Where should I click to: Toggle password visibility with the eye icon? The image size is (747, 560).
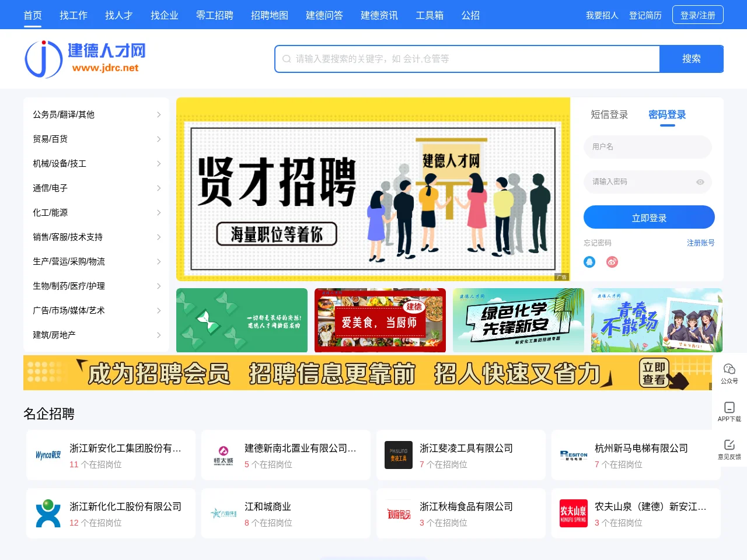(700, 182)
